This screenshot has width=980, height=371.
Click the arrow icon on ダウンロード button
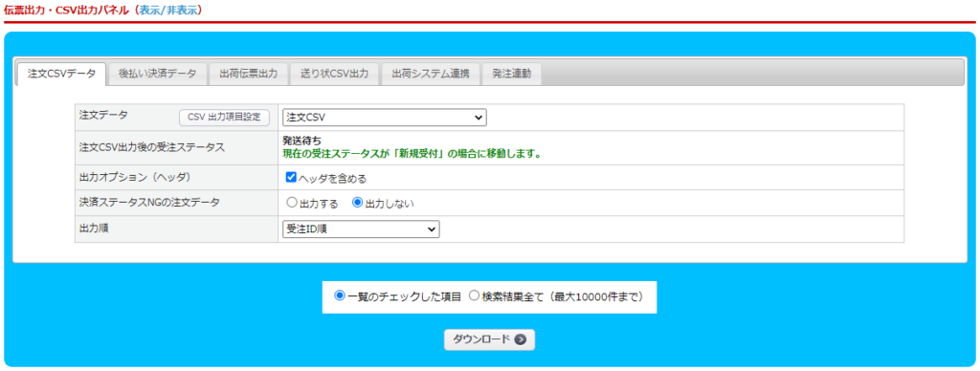click(x=520, y=339)
